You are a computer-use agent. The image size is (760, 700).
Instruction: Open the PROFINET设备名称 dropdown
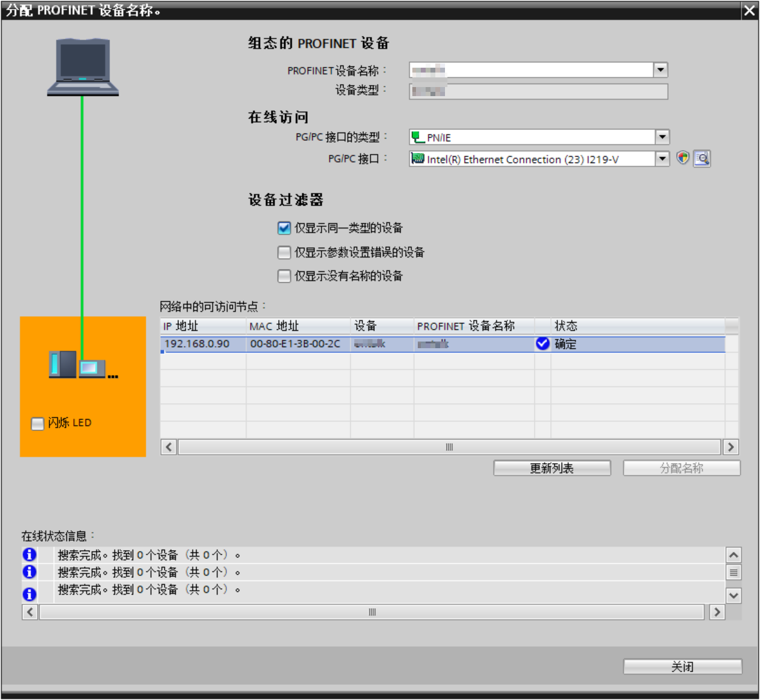coord(660,70)
